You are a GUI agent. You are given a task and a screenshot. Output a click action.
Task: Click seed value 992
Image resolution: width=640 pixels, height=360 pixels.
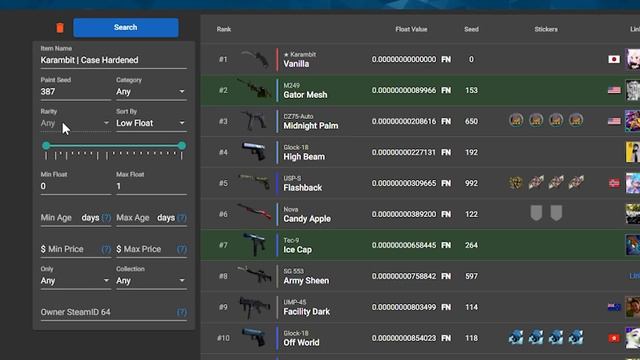(x=471, y=183)
